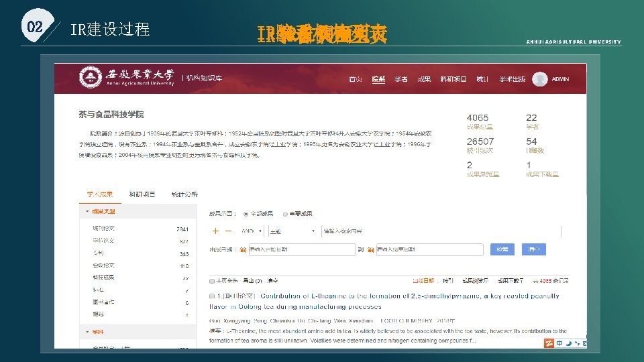Click the FOOD CHEMISTRY journal name
Viewport: 644px width, 362px height.
(x=407, y=320)
